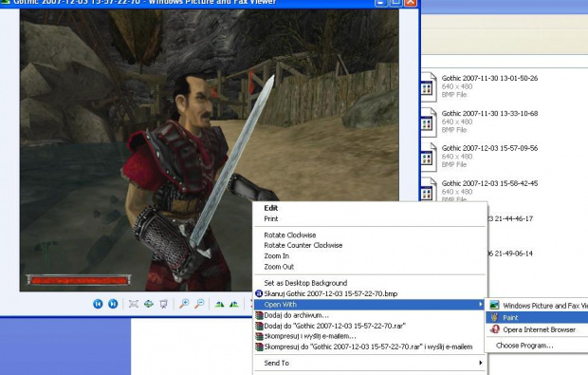Go to the next image
The width and height of the screenshot is (588, 375).
[113, 304]
